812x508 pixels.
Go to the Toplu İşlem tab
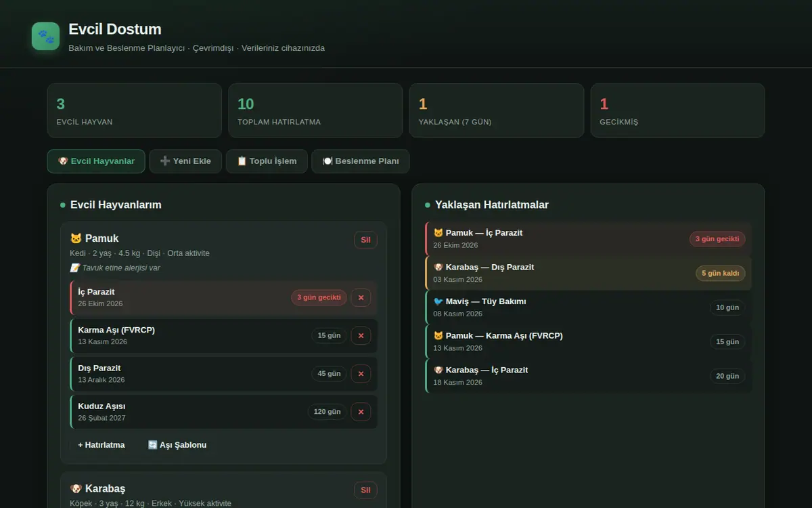(267, 161)
